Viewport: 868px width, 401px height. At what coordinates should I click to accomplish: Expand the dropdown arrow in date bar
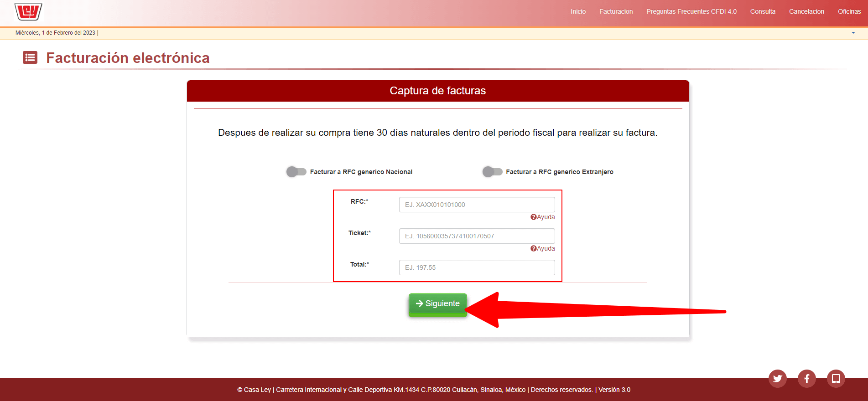pyautogui.click(x=853, y=33)
